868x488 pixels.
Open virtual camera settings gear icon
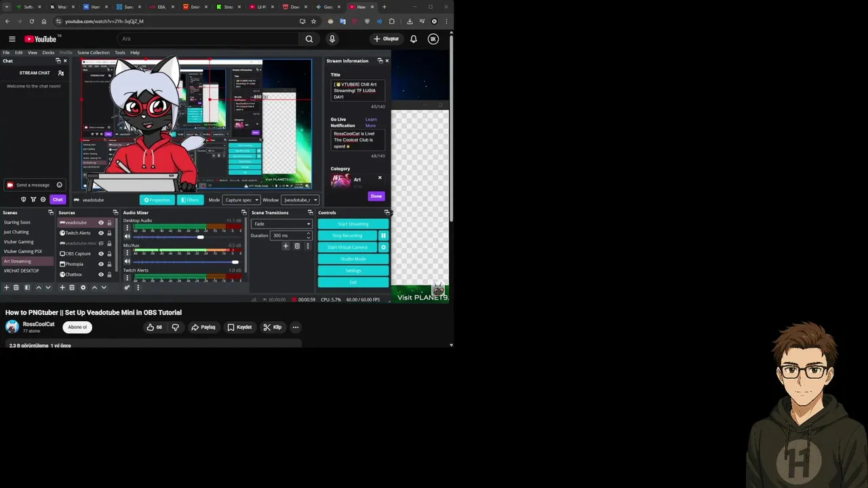click(383, 247)
